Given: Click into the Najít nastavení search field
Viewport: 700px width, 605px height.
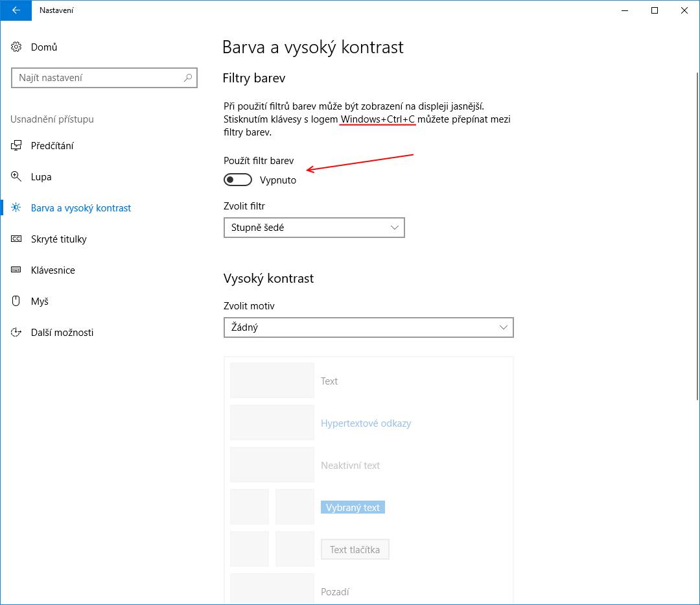Looking at the screenshot, I should [104, 78].
